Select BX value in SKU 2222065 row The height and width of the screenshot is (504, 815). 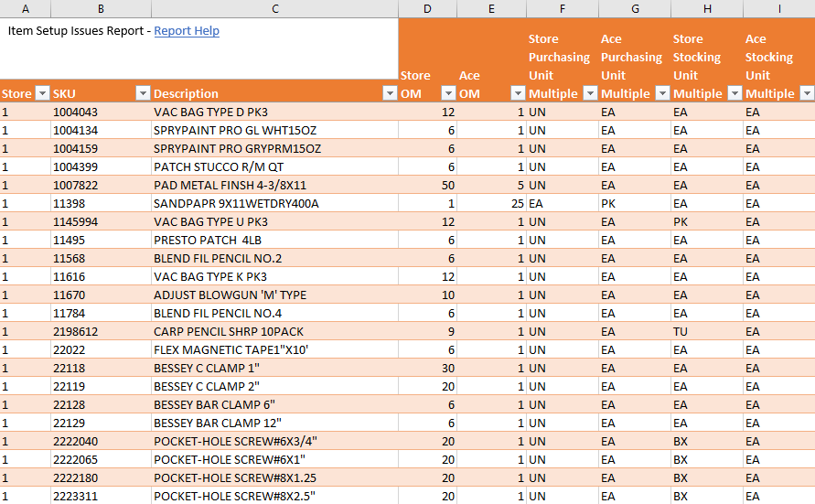coord(707,459)
